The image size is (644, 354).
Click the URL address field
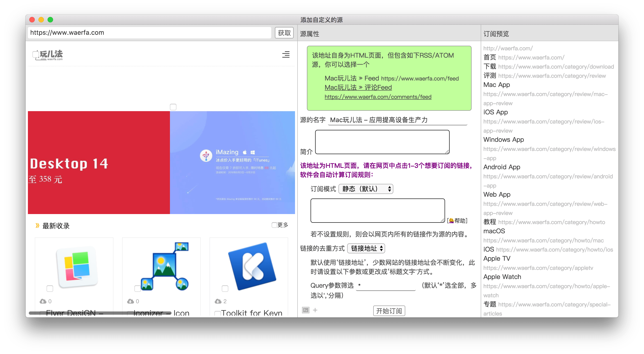click(x=150, y=33)
